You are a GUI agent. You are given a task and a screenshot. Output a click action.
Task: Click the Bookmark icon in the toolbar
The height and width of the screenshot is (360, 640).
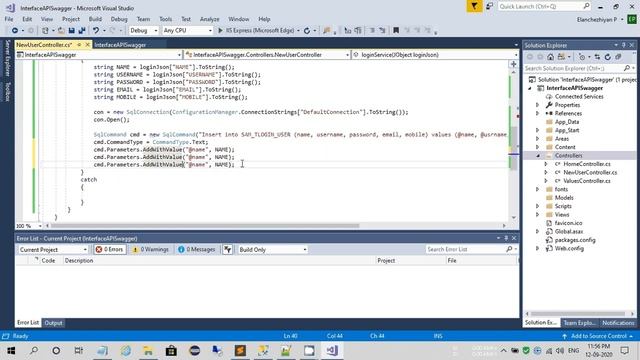pyautogui.click(x=396, y=31)
